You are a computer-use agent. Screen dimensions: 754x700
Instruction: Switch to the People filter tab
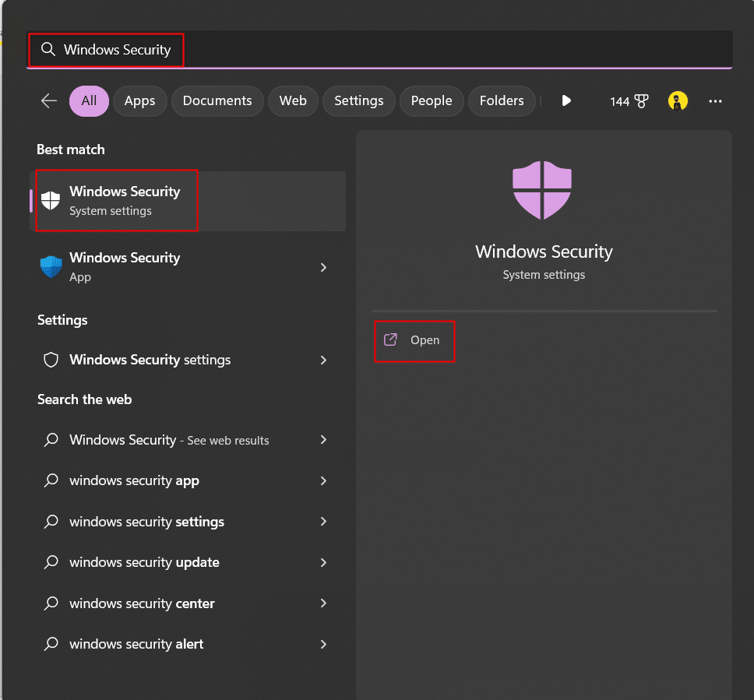click(x=432, y=101)
